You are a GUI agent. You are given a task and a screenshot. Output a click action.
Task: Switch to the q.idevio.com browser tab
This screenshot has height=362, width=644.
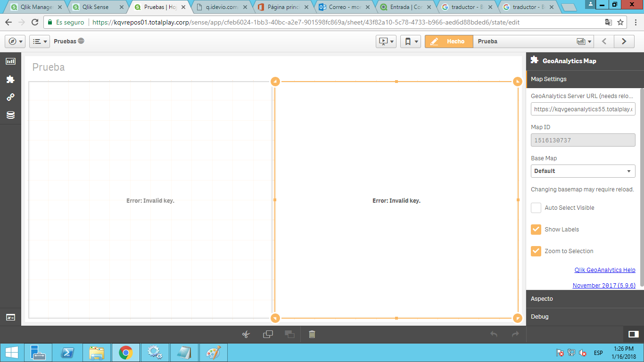[222, 7]
